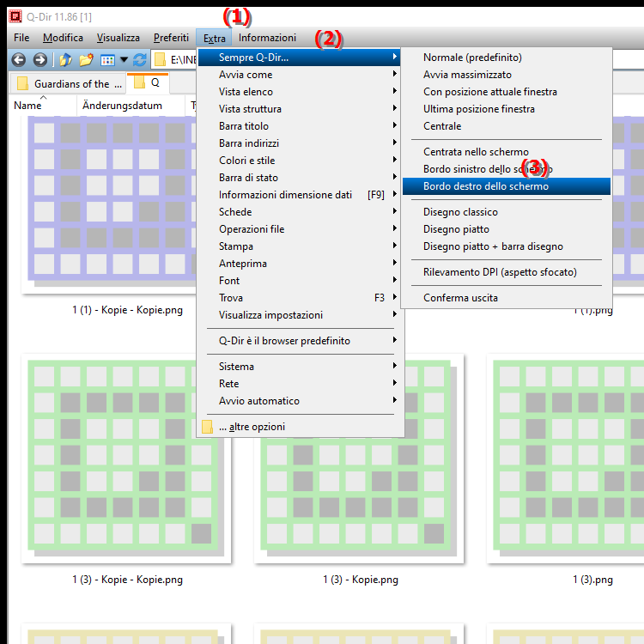Open the view mode grid icon

pos(107,60)
